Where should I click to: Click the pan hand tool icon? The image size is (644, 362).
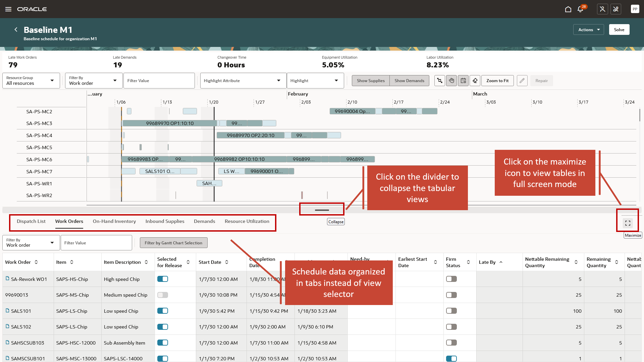click(451, 81)
